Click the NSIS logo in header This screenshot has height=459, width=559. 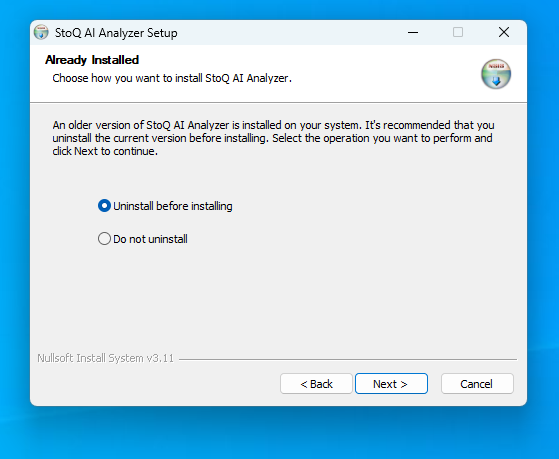click(x=496, y=74)
